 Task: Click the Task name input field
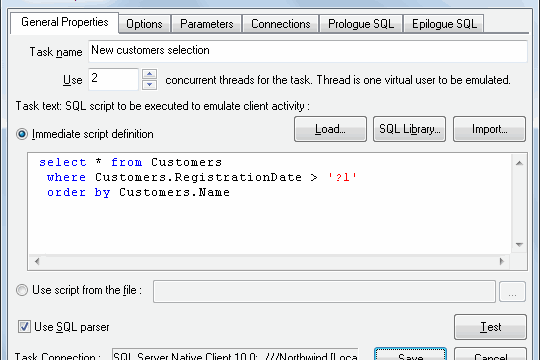308,51
